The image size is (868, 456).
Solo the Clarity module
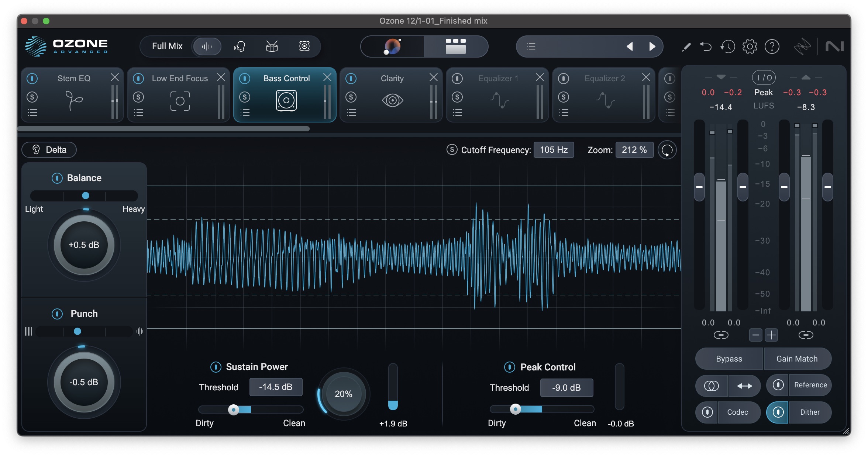point(351,97)
